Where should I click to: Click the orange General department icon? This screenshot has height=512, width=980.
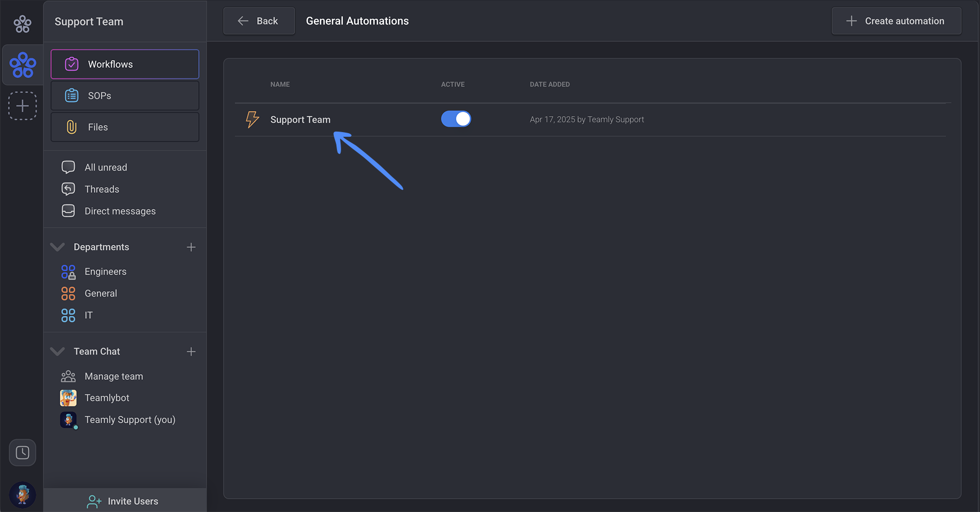tap(68, 294)
